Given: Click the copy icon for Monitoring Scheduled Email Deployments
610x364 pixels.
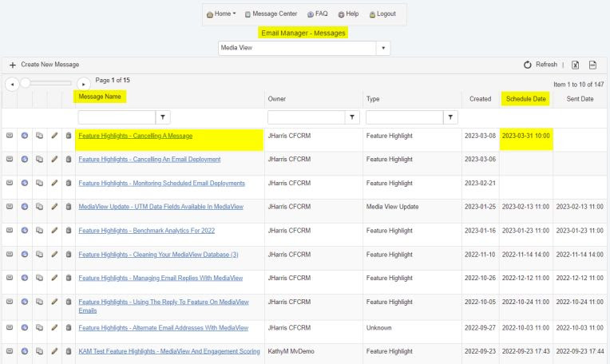Looking at the screenshot, I should [39, 184].
